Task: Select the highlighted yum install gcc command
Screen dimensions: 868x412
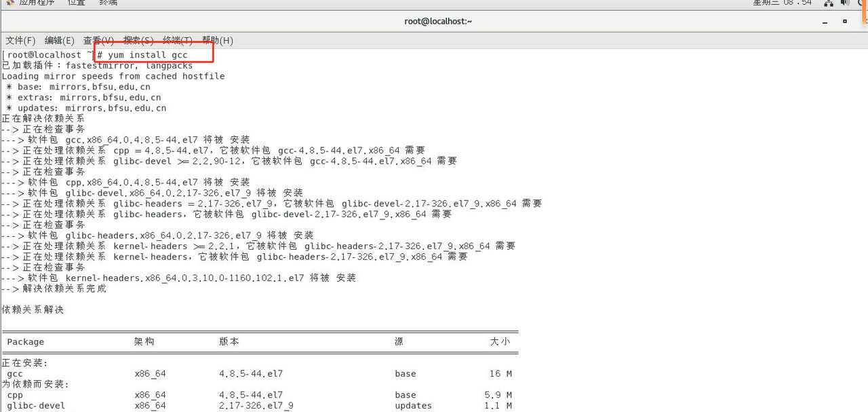Action: click(x=156, y=55)
